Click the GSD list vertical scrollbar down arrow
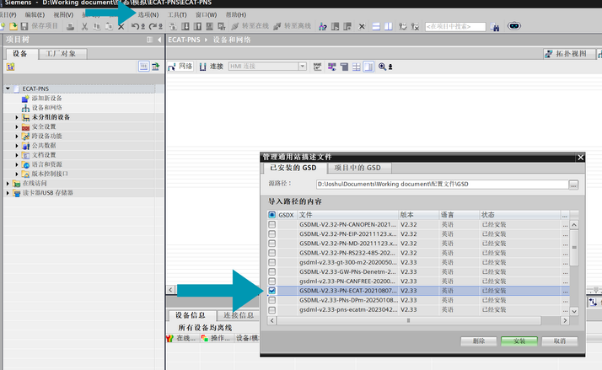The width and height of the screenshot is (602, 370). pos(574,311)
